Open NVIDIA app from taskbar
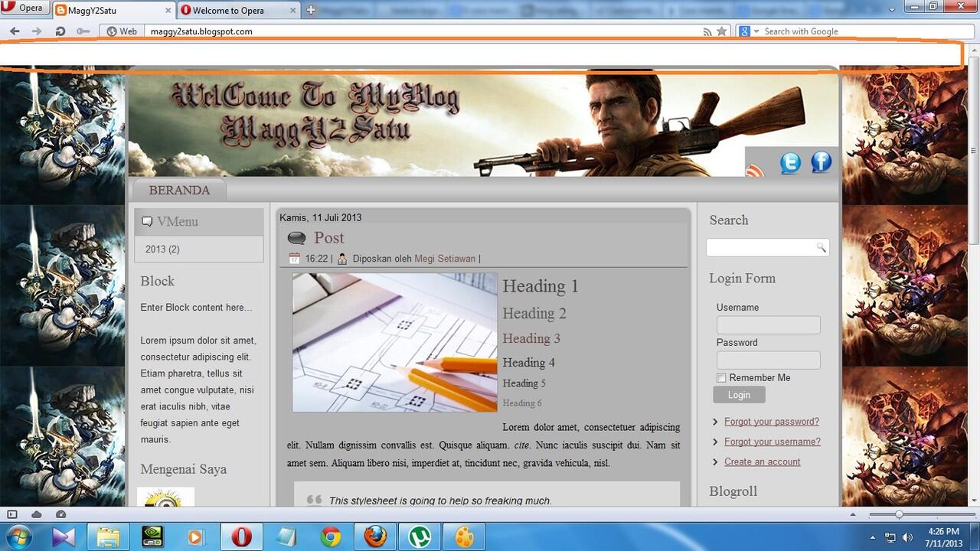The height and width of the screenshot is (551, 980). pyautogui.click(x=152, y=536)
